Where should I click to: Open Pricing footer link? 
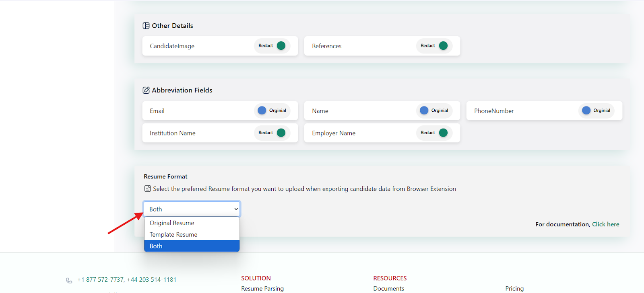click(514, 289)
